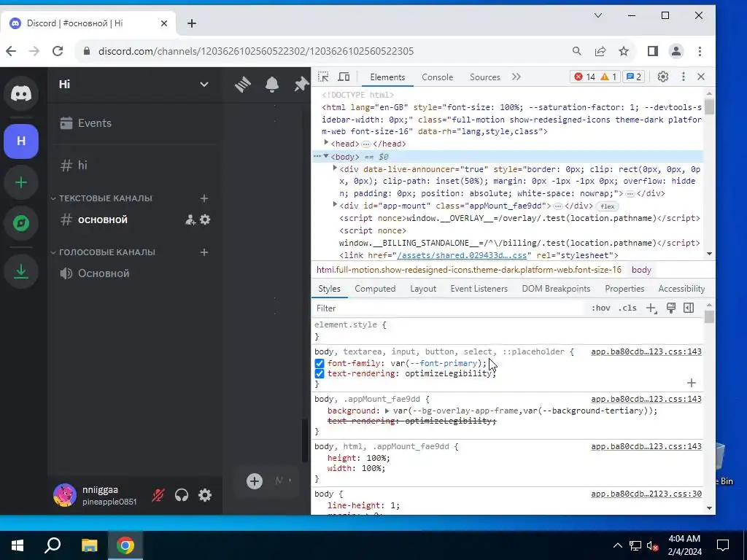This screenshot has height=560, width=747.
Task: Switch to Console tab
Action: [438, 77]
